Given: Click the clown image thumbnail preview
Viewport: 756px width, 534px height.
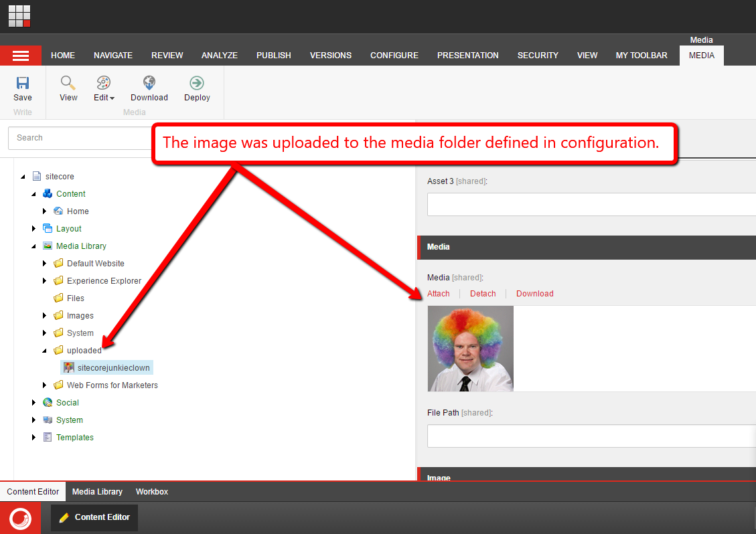Looking at the screenshot, I should tap(470, 349).
